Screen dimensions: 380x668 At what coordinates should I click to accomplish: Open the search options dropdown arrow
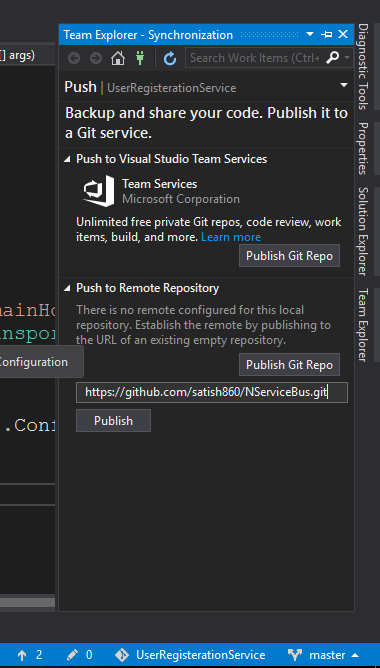coord(347,58)
